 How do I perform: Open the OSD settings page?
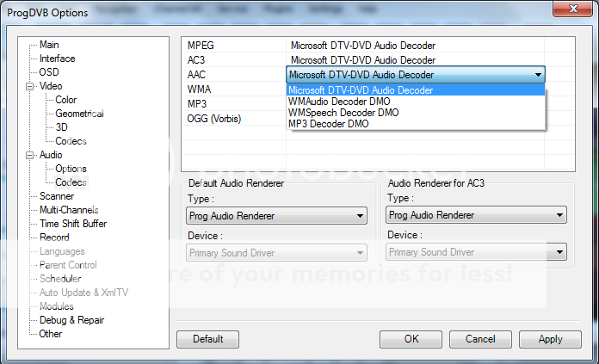[x=49, y=72]
